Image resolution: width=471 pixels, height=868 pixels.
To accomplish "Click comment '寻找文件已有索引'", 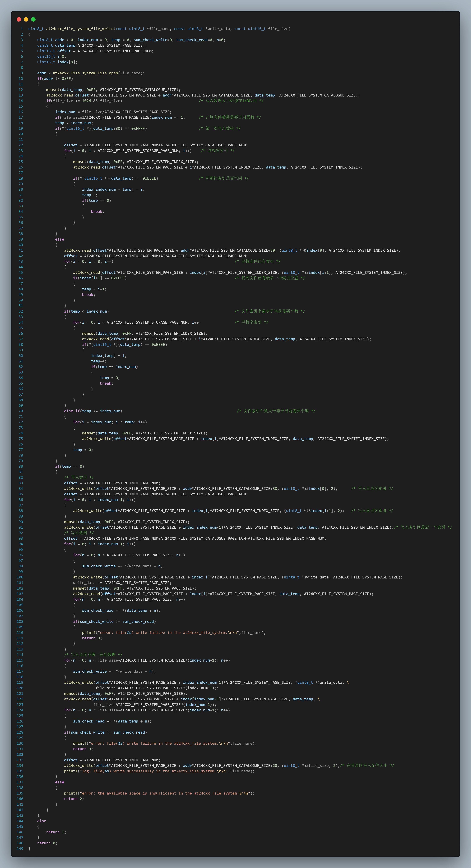I will (257, 262).
